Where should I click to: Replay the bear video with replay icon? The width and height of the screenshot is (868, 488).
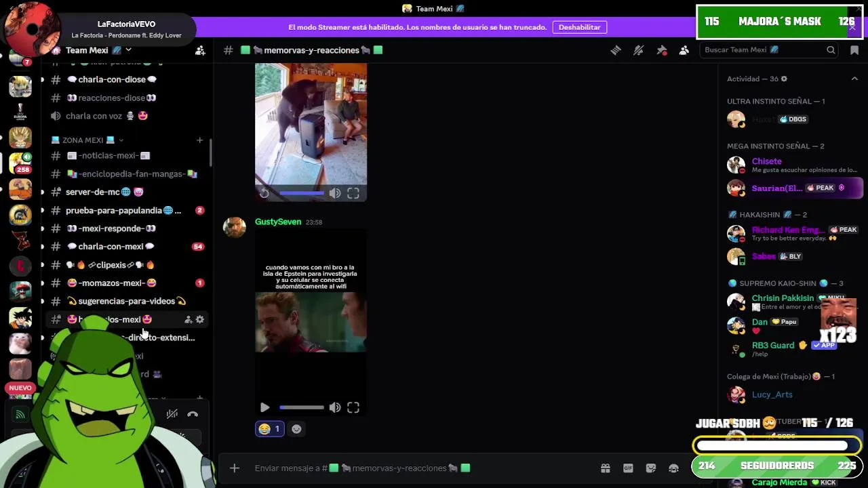[x=264, y=193]
